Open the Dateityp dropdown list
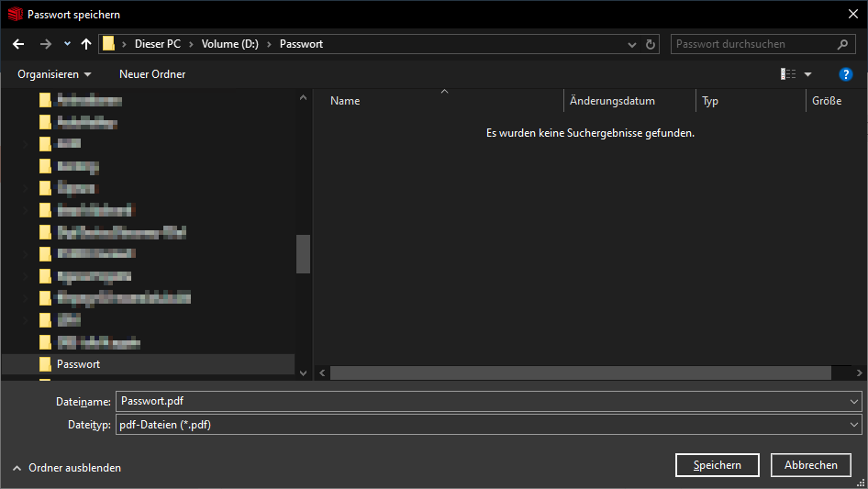The image size is (868, 489). pos(854,425)
